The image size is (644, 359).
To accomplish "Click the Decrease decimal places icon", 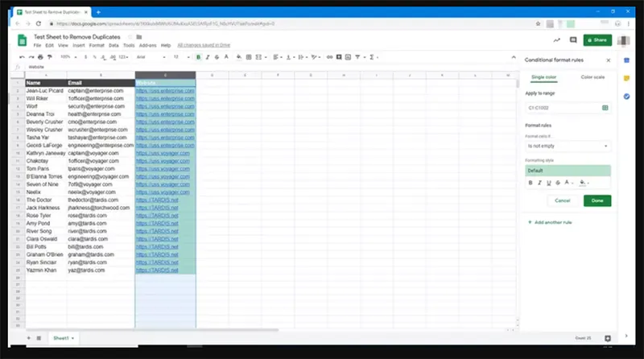I will 104,57.
